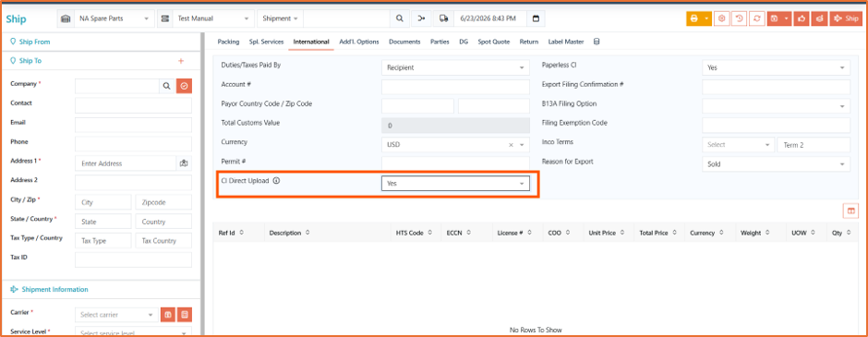Open the Label Master tab
This screenshot has width=868, height=337.
[x=566, y=42]
